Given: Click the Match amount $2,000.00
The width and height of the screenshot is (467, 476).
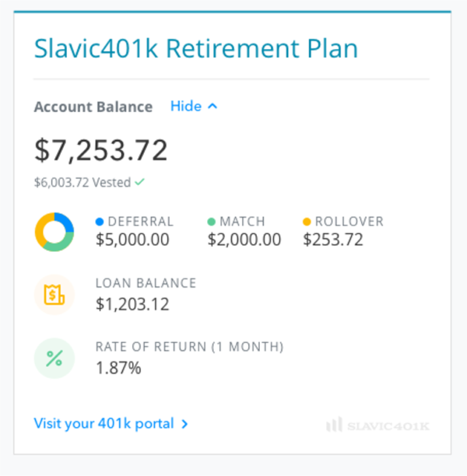Looking at the screenshot, I should [244, 240].
